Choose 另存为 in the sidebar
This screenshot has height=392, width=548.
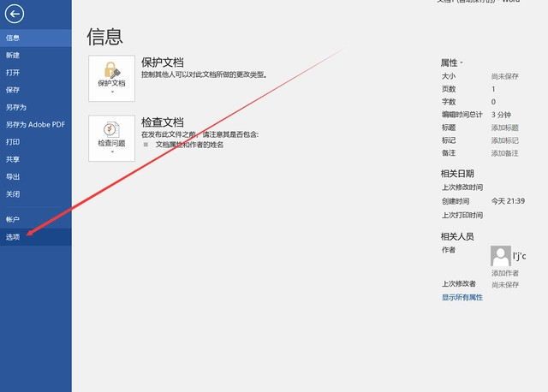point(17,107)
